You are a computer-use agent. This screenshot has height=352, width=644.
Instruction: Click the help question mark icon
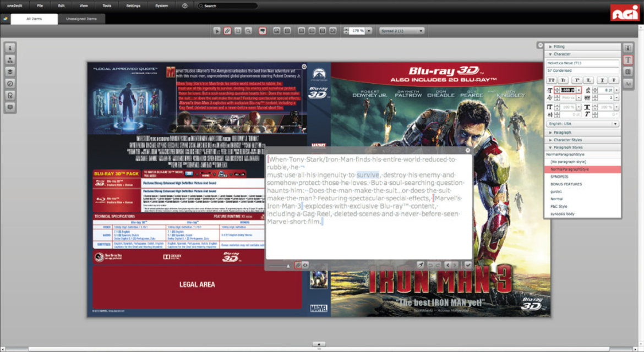tap(185, 5)
